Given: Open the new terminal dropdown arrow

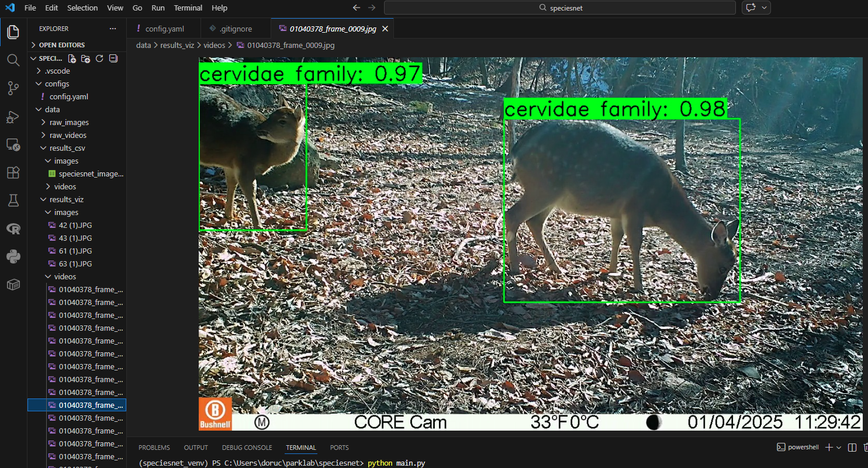Looking at the screenshot, I should click(x=839, y=448).
